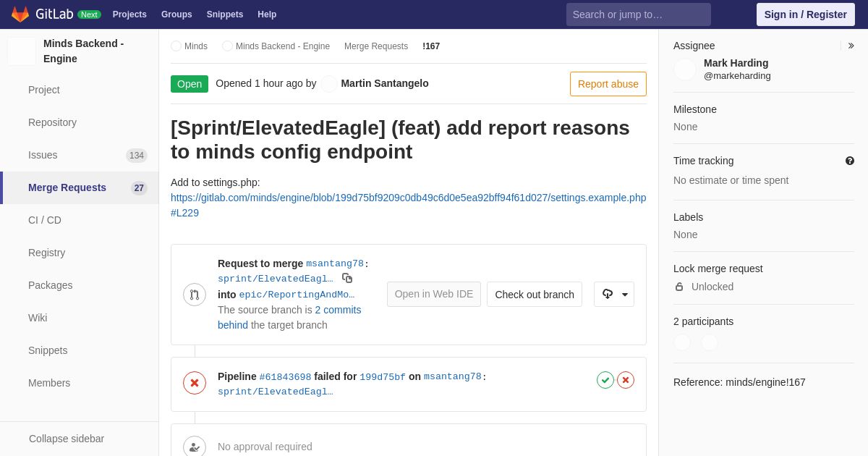The width and height of the screenshot is (868, 456).
Task: Open 2 commits behind link
Action: tap(289, 318)
